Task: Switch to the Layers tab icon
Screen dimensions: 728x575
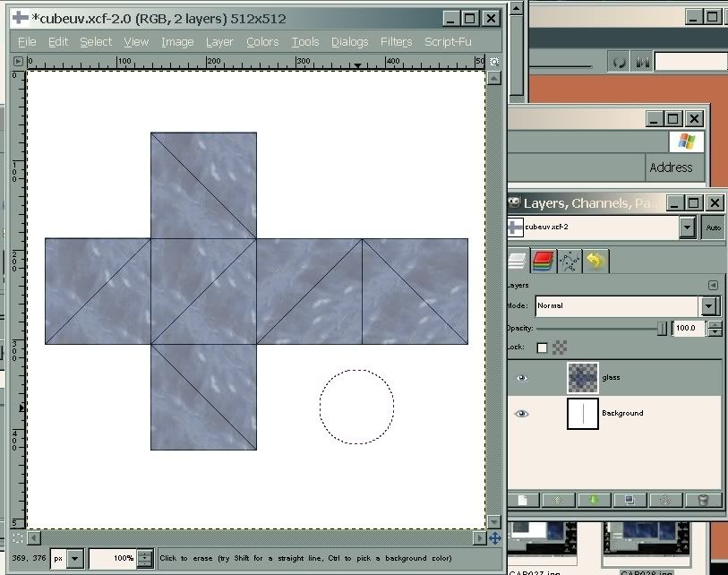Action: point(517,262)
